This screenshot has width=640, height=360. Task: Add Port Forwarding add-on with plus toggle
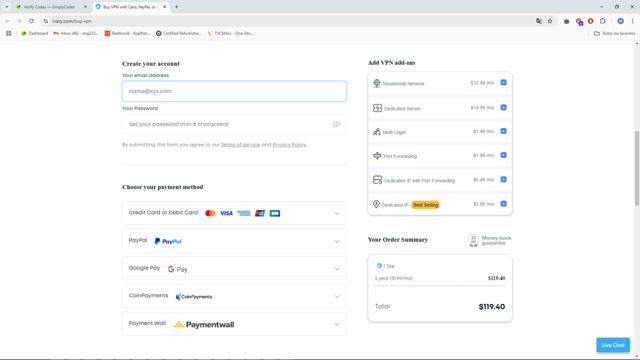pyautogui.click(x=503, y=155)
